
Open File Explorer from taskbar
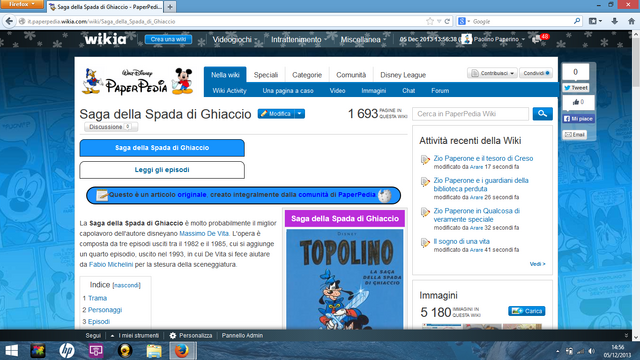pos(154,351)
